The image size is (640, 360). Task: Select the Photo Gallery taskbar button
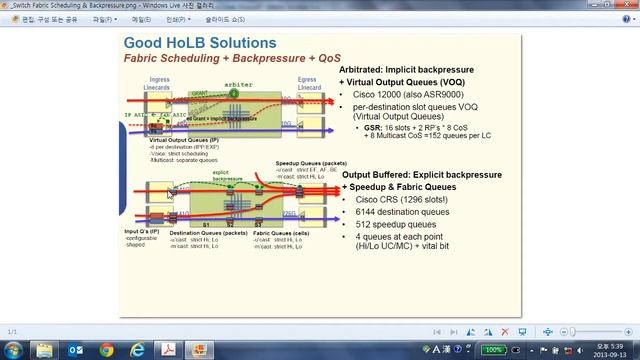click(x=199, y=350)
